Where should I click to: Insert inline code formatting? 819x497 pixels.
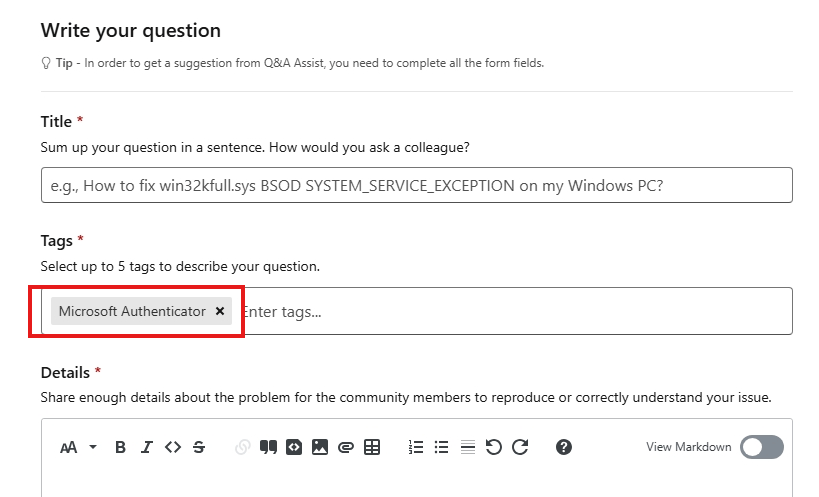point(173,447)
